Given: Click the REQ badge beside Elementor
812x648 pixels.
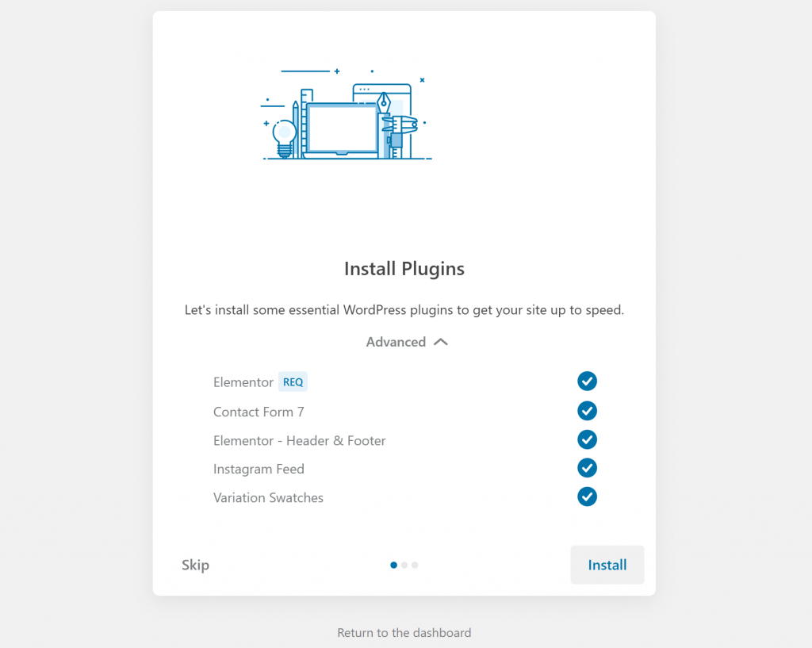Looking at the screenshot, I should coord(293,382).
